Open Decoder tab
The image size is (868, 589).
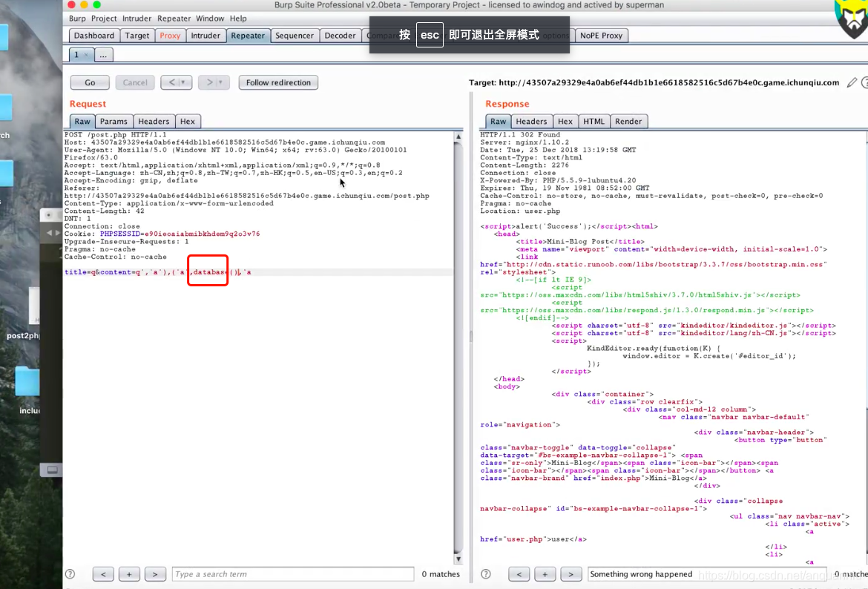(340, 36)
